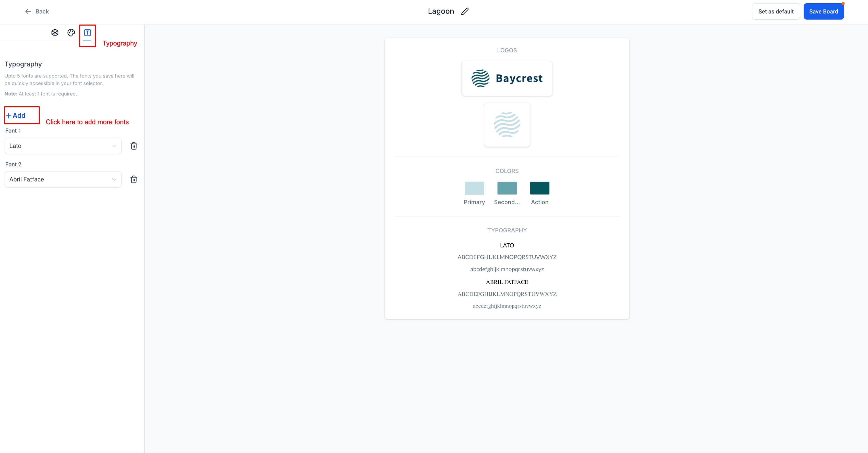Image resolution: width=868 pixels, height=453 pixels.
Task: Click the Save Board button
Action: pos(823,12)
